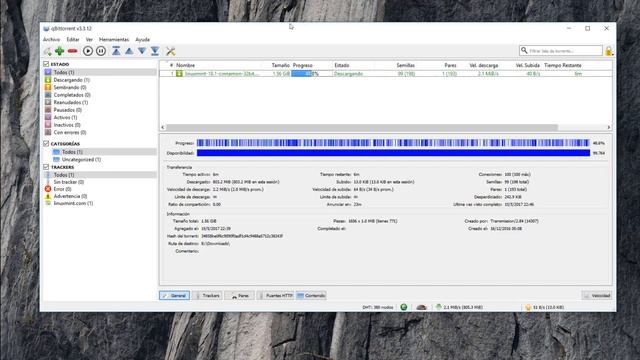Select Todos (1) under CATEGORÍAS
The image size is (640, 360).
[x=100, y=152]
